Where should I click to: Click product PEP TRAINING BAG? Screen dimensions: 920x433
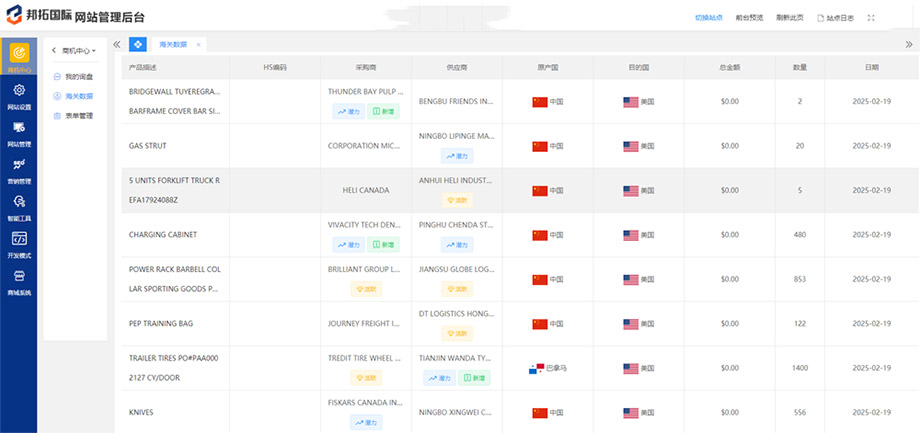(161, 324)
